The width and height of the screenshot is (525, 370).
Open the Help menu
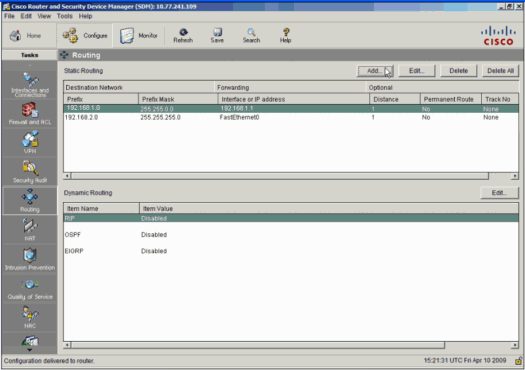pos(85,16)
